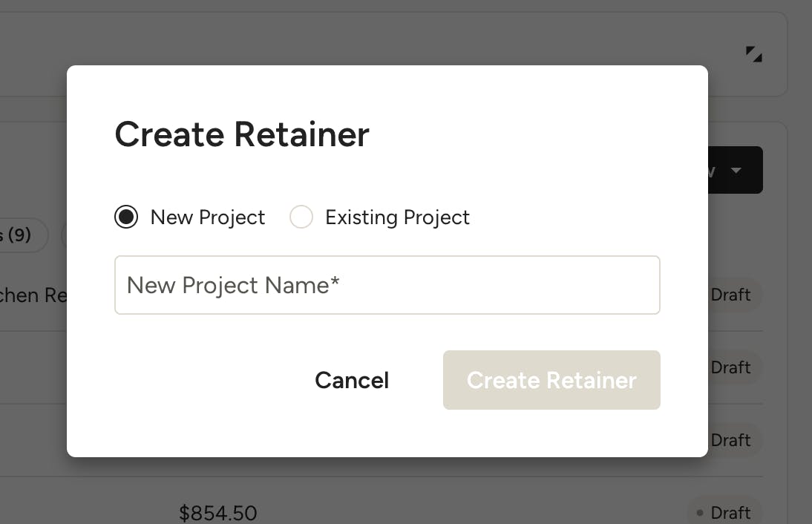Focus the New Project Name field
Screen dimensions: 812x524
pyautogui.click(x=387, y=285)
